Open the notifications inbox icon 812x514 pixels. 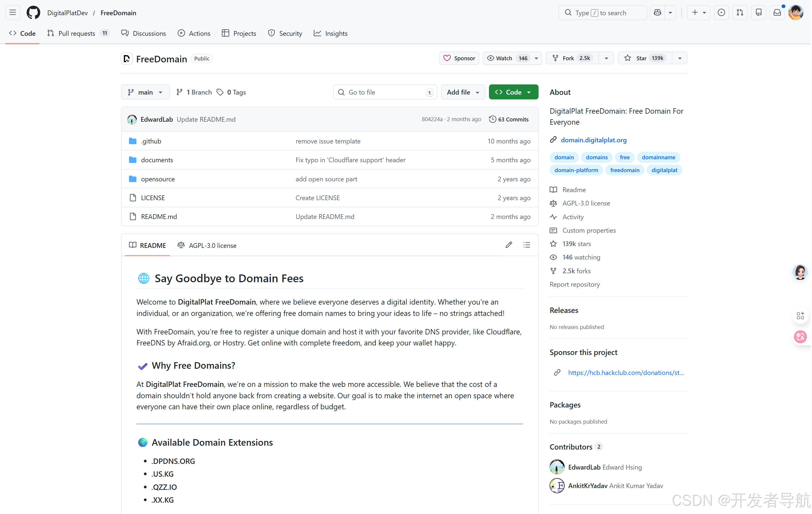(x=777, y=13)
